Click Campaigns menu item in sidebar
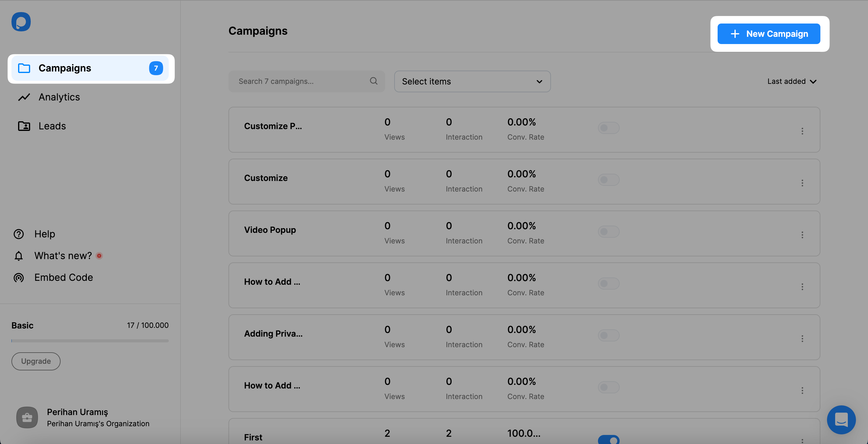Viewport: 868px width, 444px height. pos(90,67)
